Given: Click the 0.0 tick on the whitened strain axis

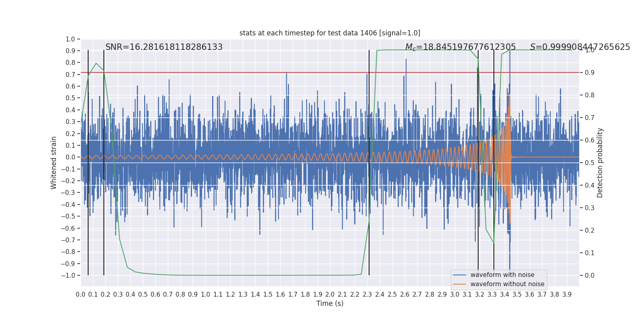Looking at the screenshot, I should click(x=70, y=157).
